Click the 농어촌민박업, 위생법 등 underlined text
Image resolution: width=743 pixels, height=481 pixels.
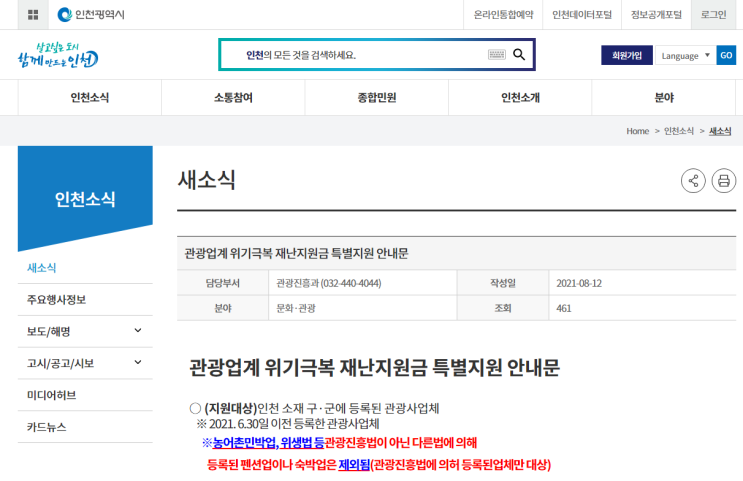click(268, 443)
